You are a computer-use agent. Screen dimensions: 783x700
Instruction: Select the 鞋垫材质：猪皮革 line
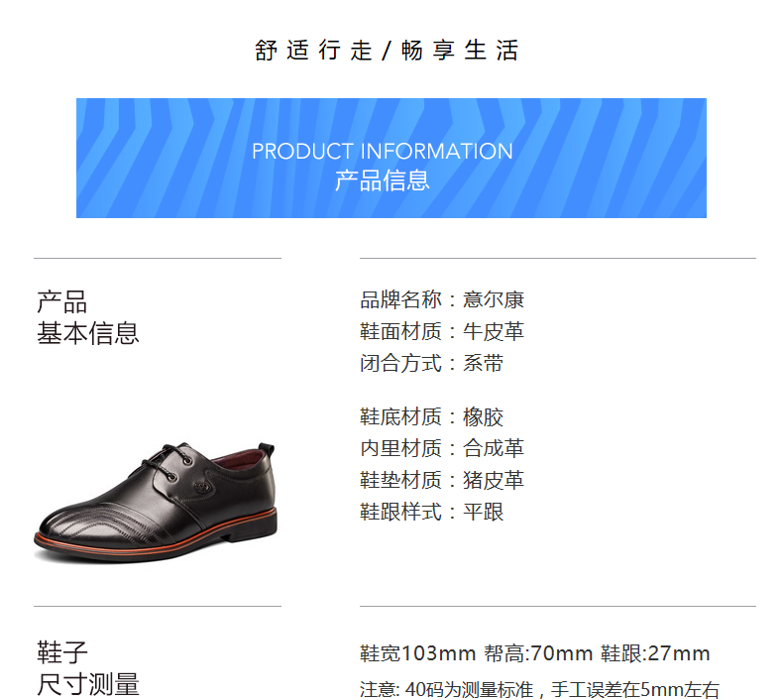tap(442, 480)
